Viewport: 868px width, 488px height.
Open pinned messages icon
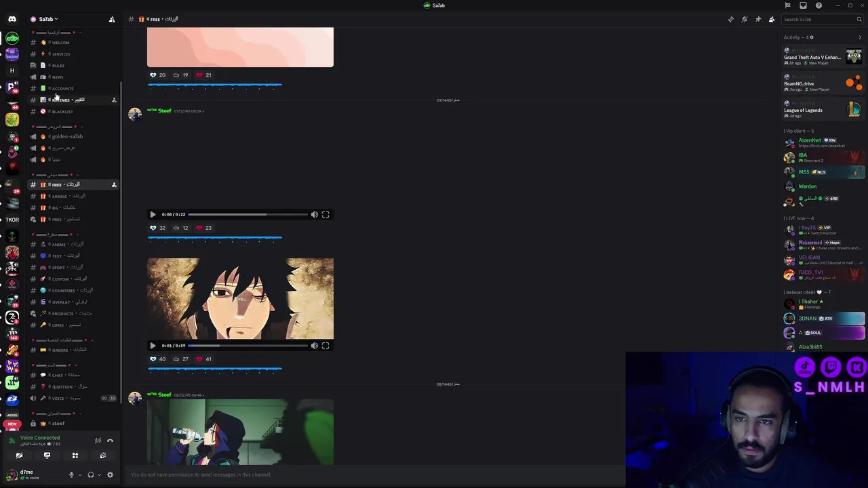[x=757, y=19]
